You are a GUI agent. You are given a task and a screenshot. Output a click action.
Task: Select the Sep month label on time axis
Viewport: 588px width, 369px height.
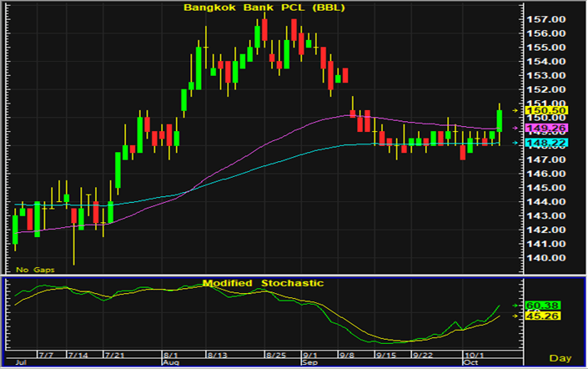pyautogui.click(x=306, y=363)
